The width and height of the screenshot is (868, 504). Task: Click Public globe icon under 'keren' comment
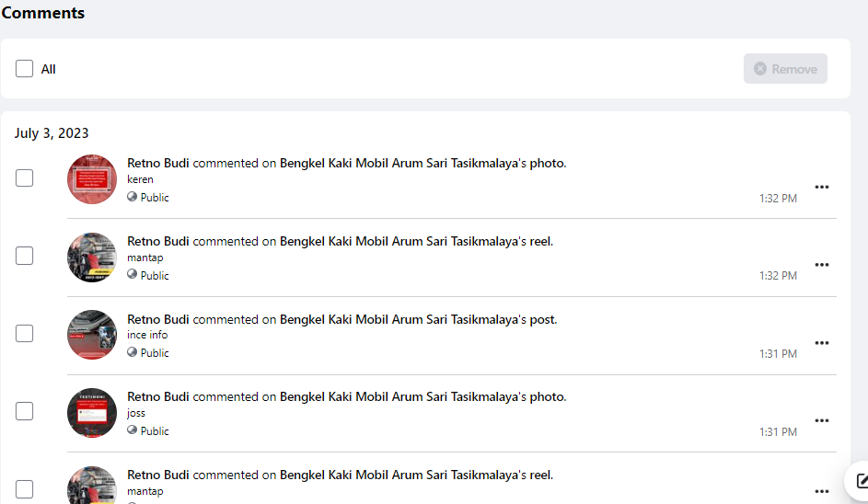point(132,197)
